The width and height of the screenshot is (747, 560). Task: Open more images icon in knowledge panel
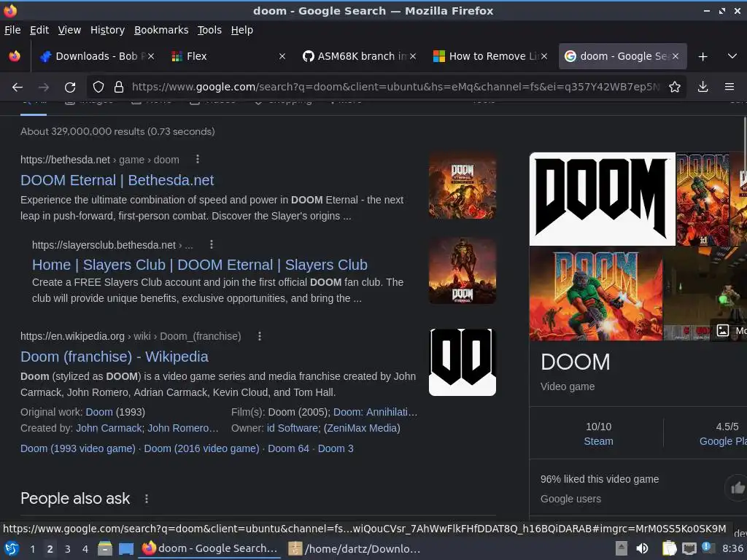pos(723,330)
